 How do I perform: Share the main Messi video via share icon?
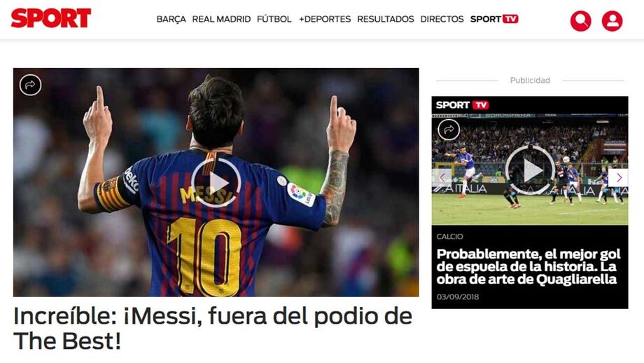pos(30,85)
